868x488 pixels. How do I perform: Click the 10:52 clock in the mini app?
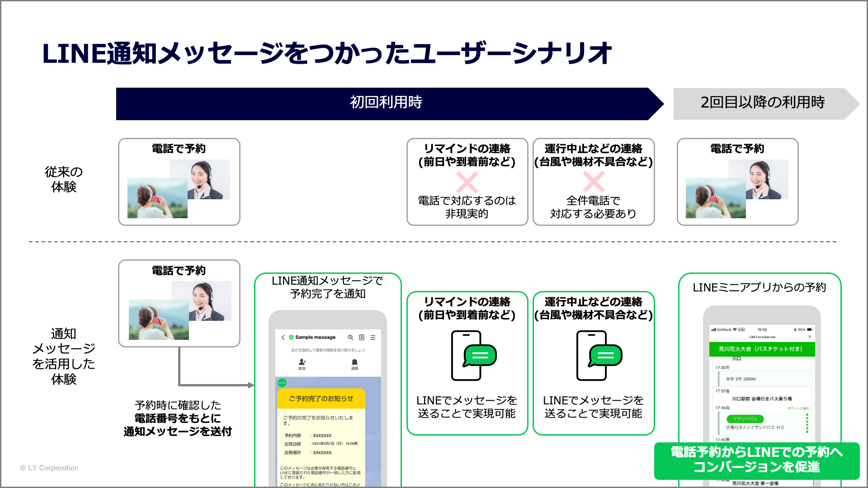click(x=762, y=329)
